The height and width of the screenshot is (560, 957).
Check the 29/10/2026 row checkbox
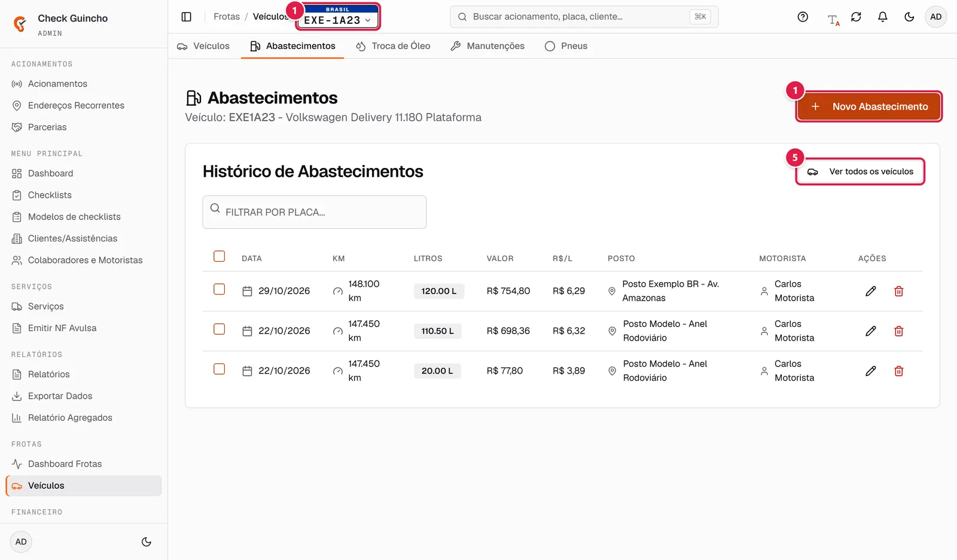click(x=219, y=289)
